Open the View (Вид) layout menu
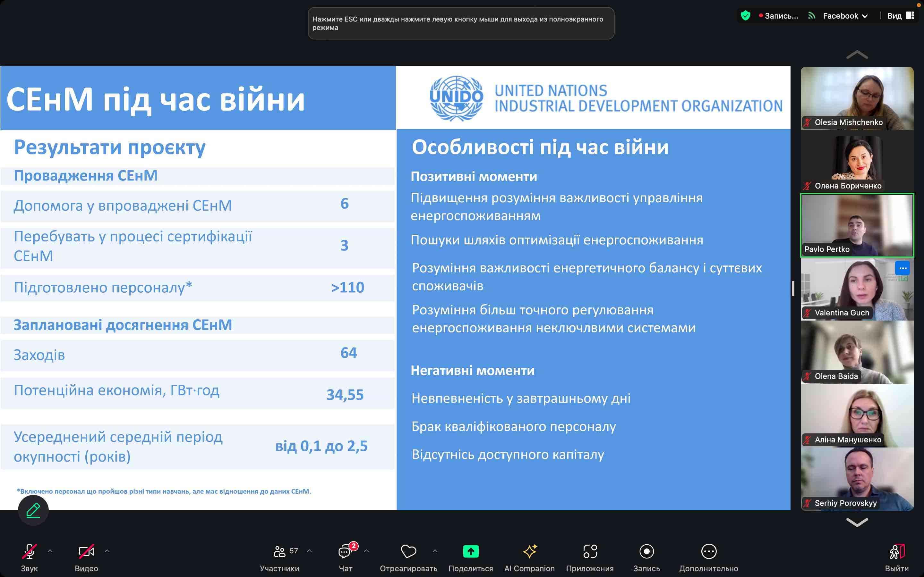 pos(900,16)
